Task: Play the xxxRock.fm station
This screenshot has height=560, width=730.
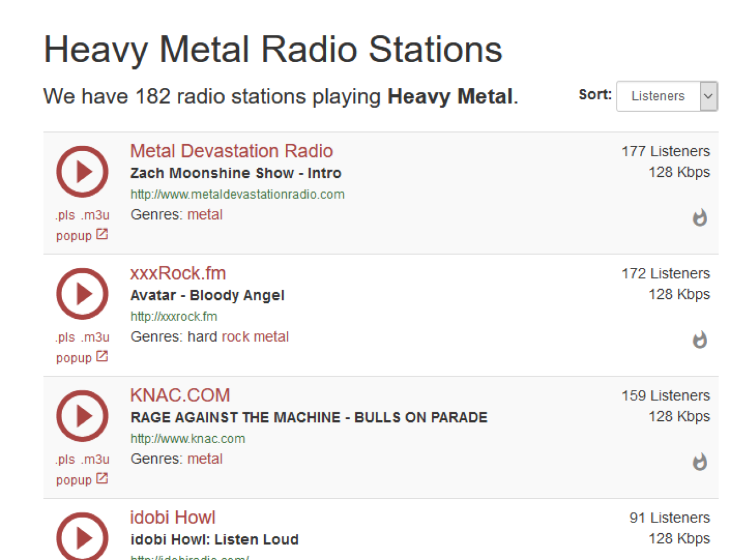Action: click(x=82, y=294)
